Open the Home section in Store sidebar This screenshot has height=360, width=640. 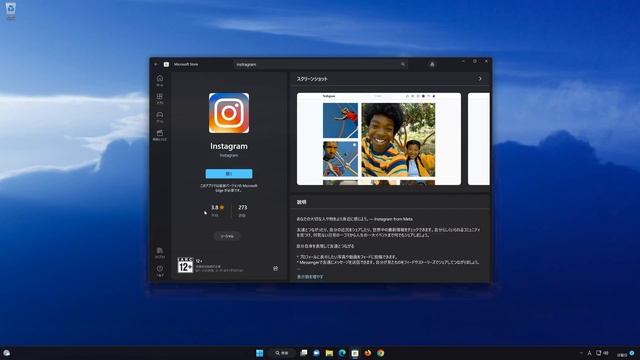(160, 80)
